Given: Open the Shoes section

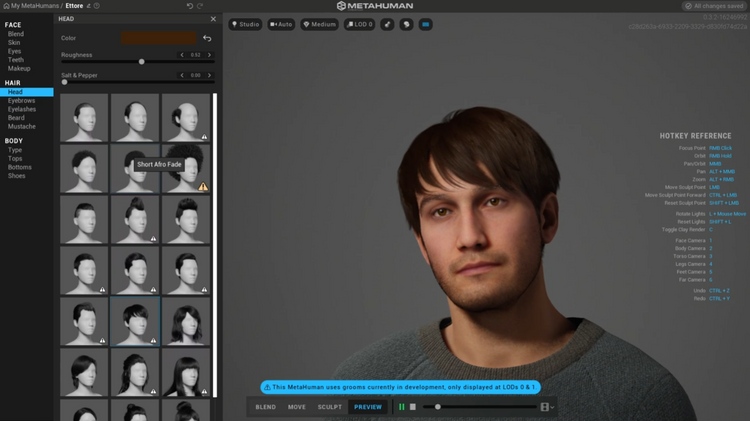Looking at the screenshot, I should (16, 176).
